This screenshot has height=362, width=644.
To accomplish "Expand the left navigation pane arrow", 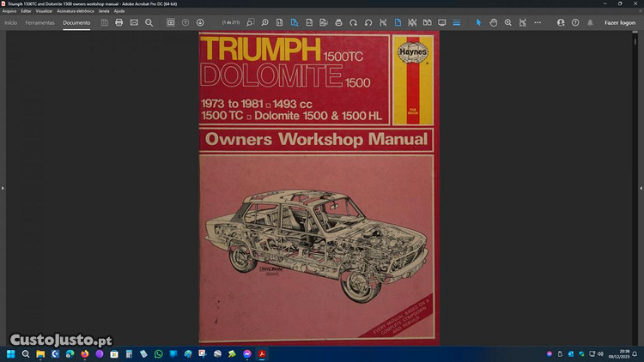I will [x=3, y=185].
